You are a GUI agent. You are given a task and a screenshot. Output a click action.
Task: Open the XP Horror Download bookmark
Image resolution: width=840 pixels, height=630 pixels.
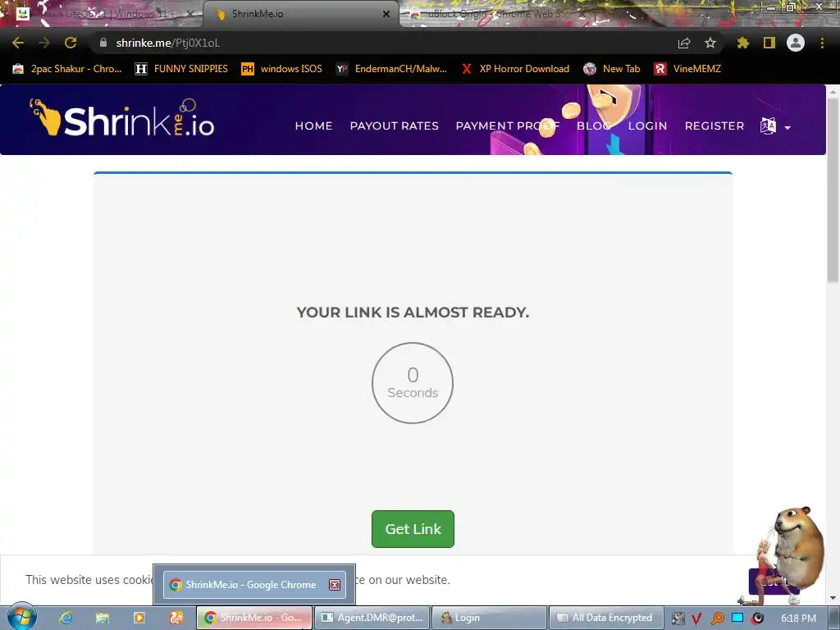tap(515, 69)
